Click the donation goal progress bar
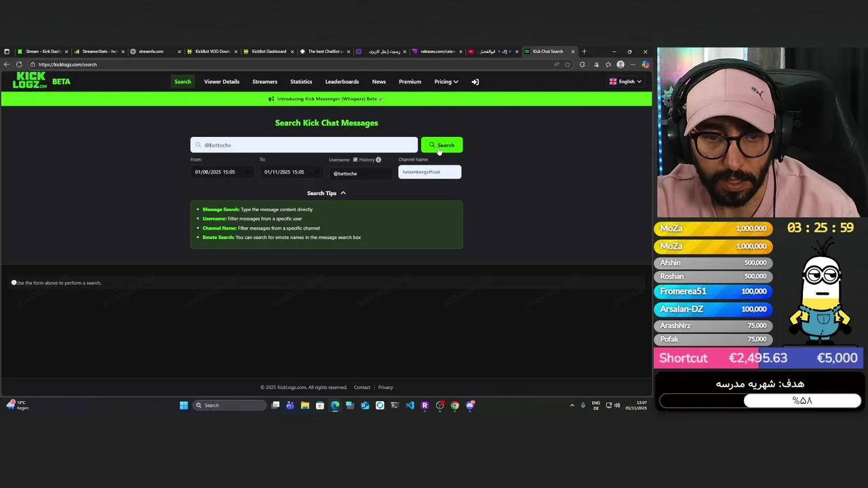868x488 pixels. (x=760, y=401)
